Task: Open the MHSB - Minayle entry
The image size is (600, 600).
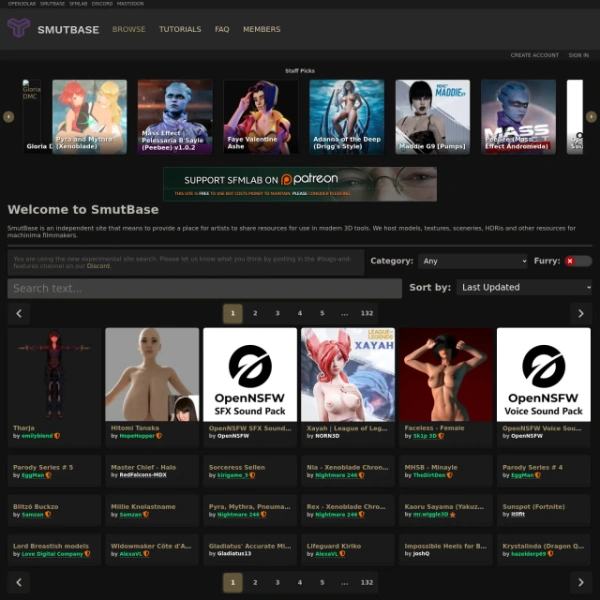Action: pos(431,468)
